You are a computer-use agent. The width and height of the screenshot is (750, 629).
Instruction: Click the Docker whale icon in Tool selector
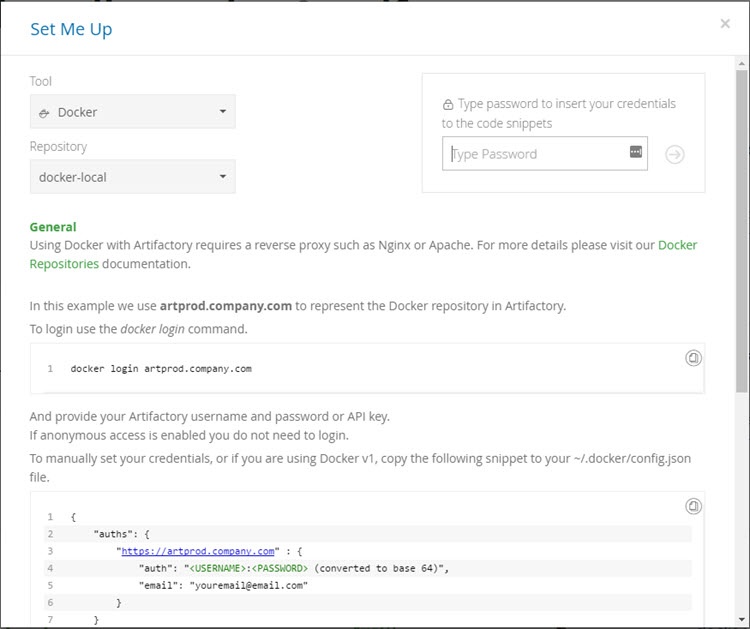[44, 113]
